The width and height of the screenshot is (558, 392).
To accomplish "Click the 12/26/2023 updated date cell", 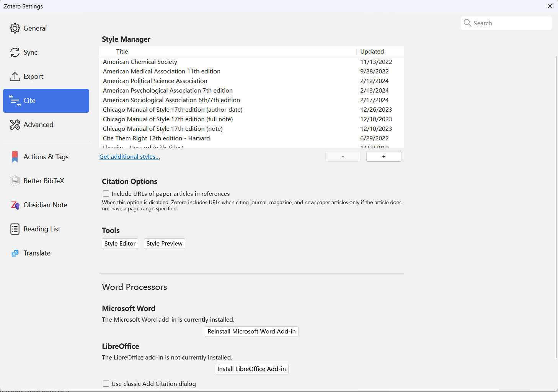I will pyautogui.click(x=376, y=110).
